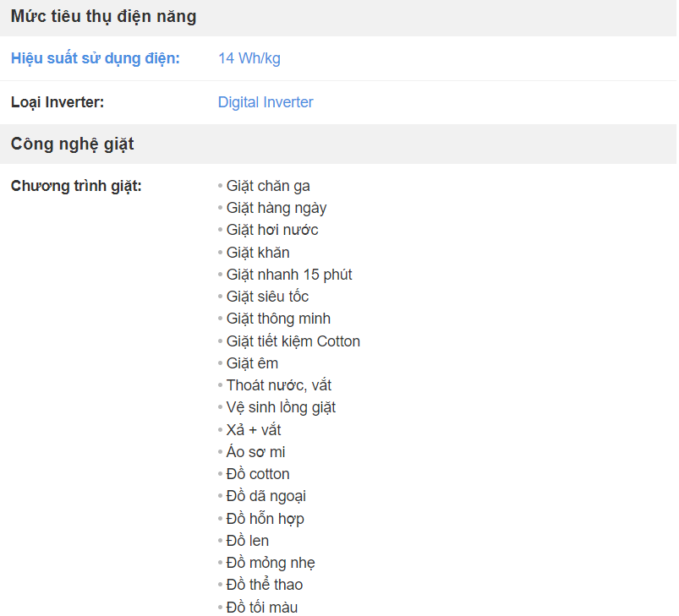Image resolution: width=679 pixels, height=616 pixels.
Task: Click the 14 Wh/kg value link
Action: (x=249, y=58)
